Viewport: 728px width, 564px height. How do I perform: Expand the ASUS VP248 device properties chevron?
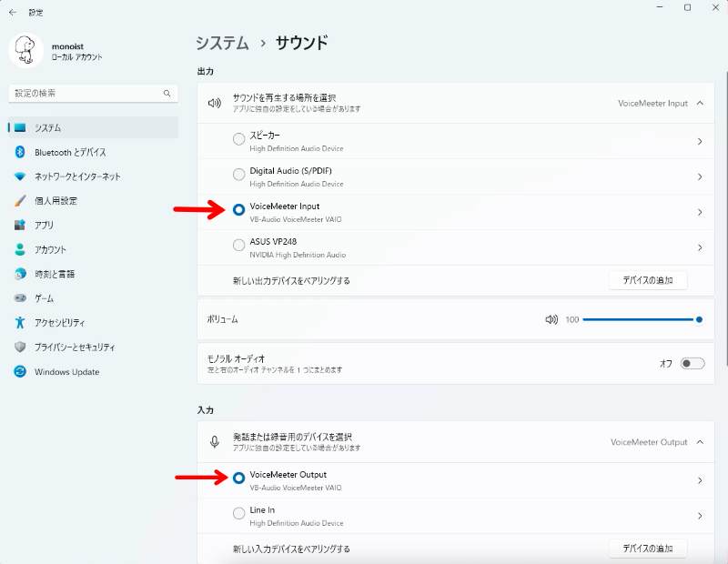click(x=699, y=245)
